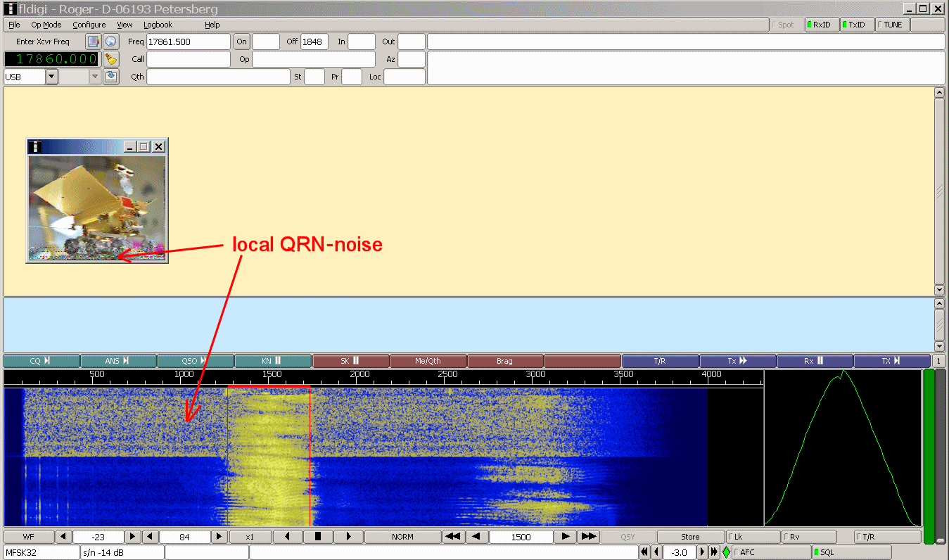Click the NORM waterfall speed button
The image size is (949, 560).
point(402,537)
